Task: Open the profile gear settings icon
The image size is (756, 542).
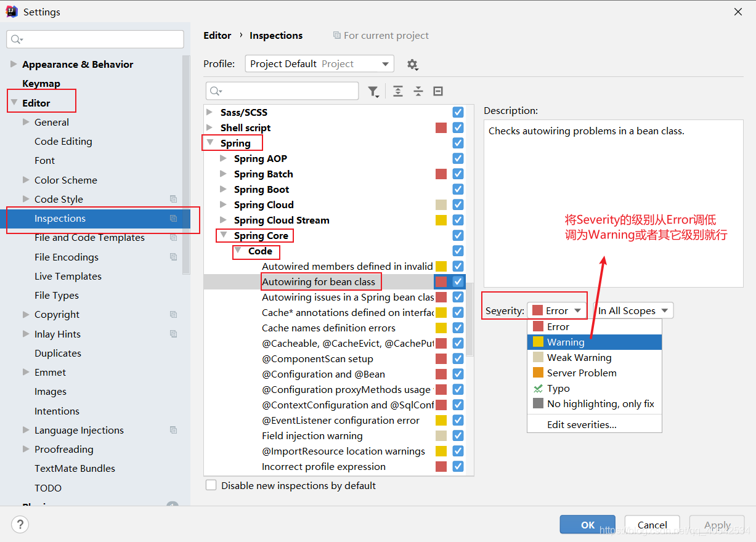Action: 412,64
